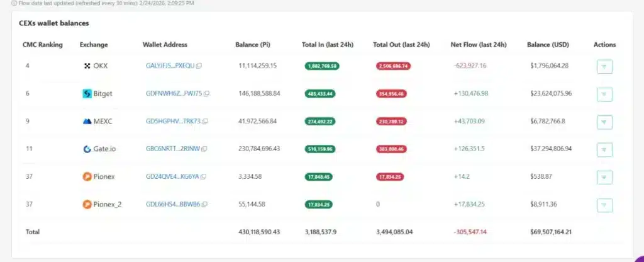Copy the Bitget wallet address
Image resolution: width=644 pixels, height=262 pixels.
click(x=206, y=94)
